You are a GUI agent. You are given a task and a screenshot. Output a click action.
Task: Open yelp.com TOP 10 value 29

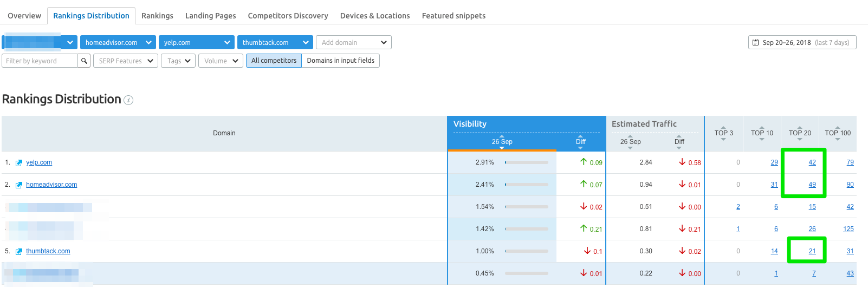[774, 162]
